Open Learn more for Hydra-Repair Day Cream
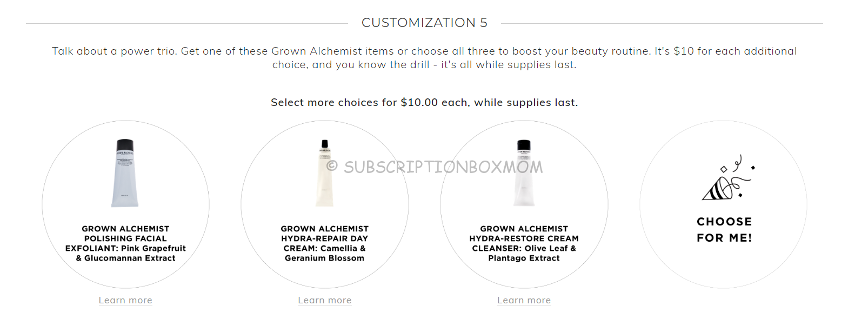The width and height of the screenshot is (868, 332). pyautogui.click(x=325, y=301)
